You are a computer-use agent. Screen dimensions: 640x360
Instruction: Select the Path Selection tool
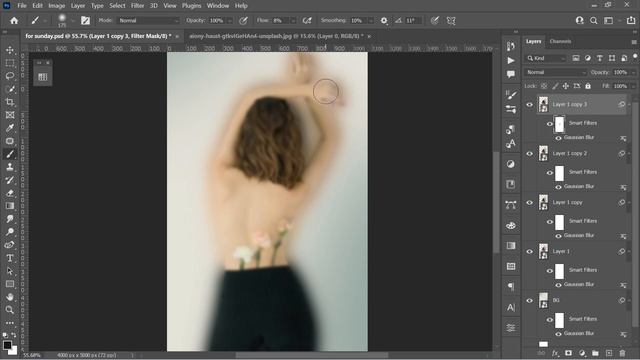coord(10,271)
